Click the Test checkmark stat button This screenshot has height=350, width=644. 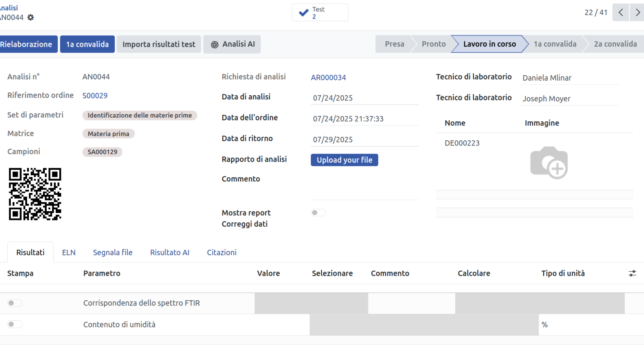pyautogui.click(x=320, y=13)
